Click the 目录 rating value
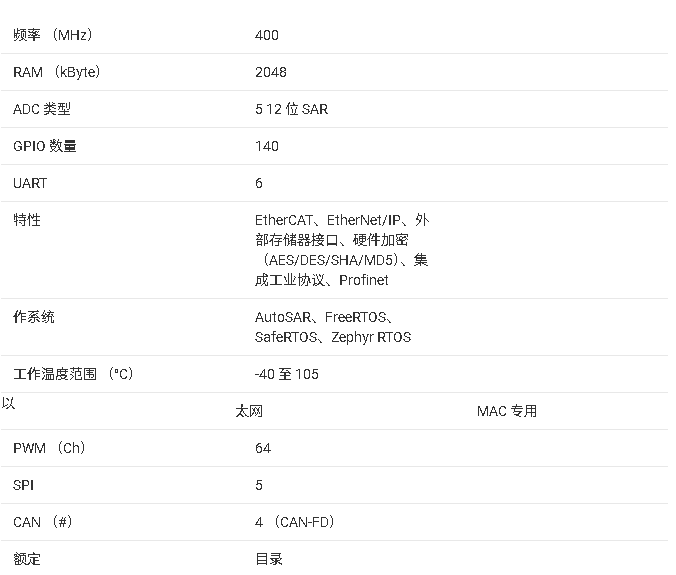 coord(269,559)
